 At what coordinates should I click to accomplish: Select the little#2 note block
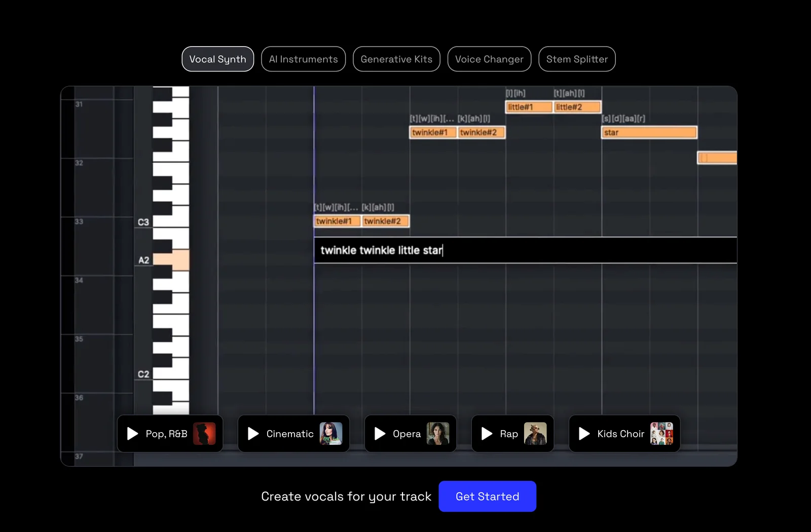click(x=577, y=107)
